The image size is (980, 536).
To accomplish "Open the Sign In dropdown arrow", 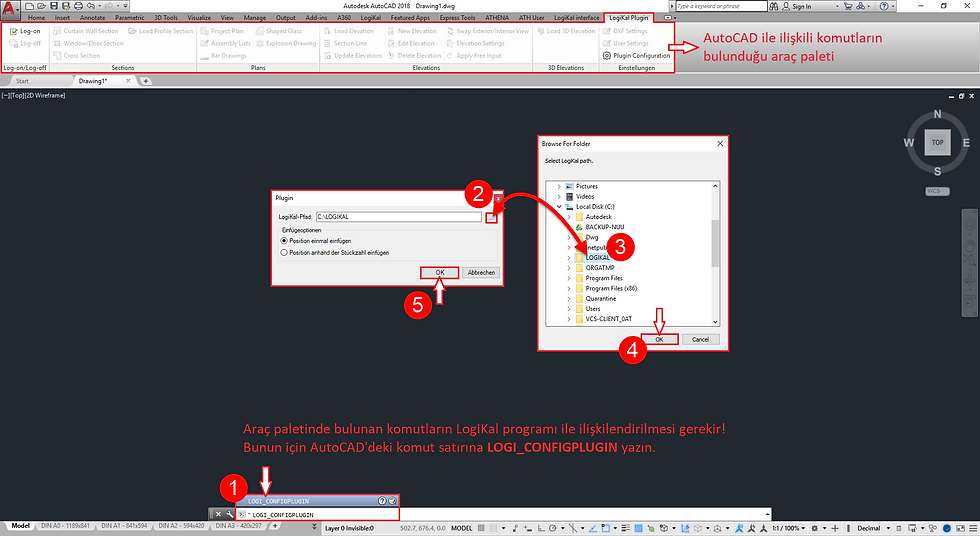I will click(838, 6).
